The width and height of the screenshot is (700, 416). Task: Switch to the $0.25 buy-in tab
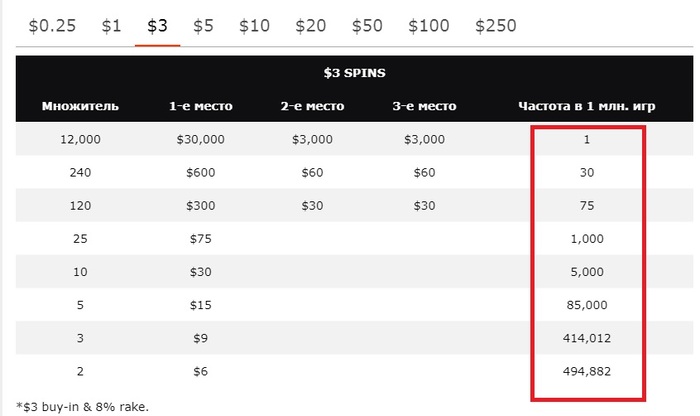click(x=52, y=26)
